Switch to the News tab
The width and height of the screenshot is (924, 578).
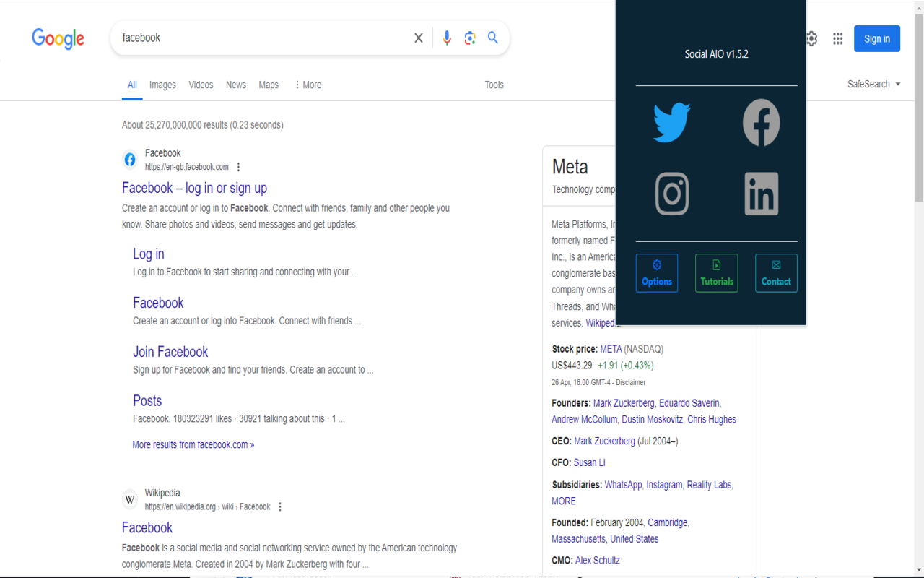click(x=236, y=85)
